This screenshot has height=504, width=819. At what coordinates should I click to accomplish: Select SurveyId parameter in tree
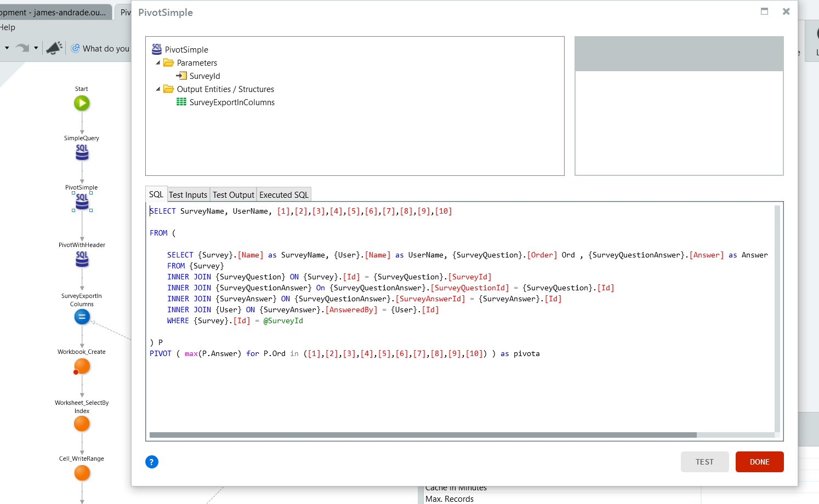204,76
